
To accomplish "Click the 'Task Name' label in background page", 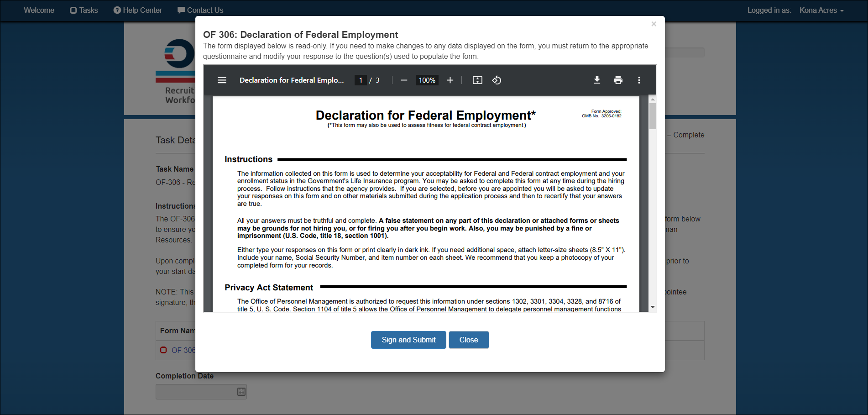I will (175, 169).
